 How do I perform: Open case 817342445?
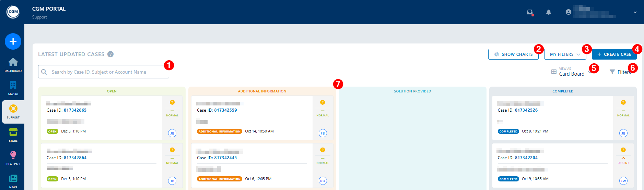click(225, 158)
